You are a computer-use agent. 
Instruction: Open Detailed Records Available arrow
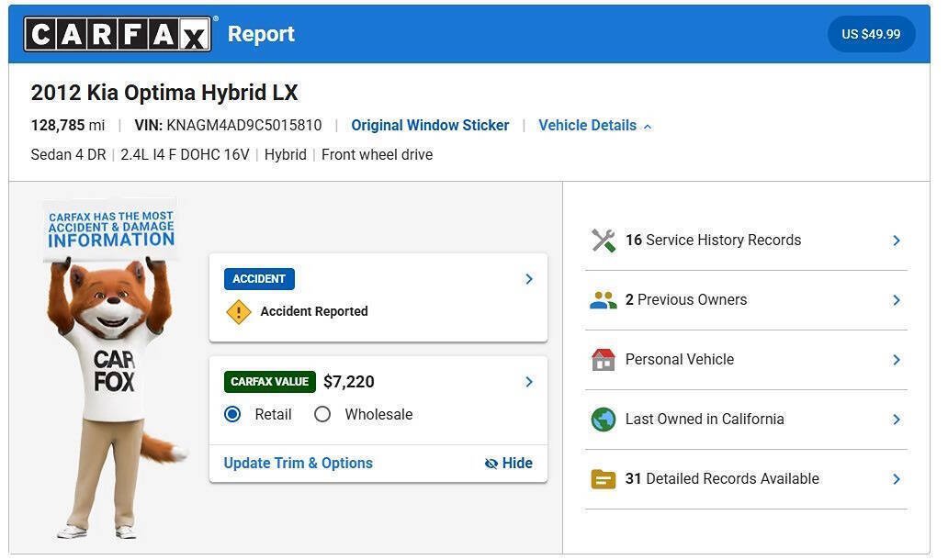point(897,479)
